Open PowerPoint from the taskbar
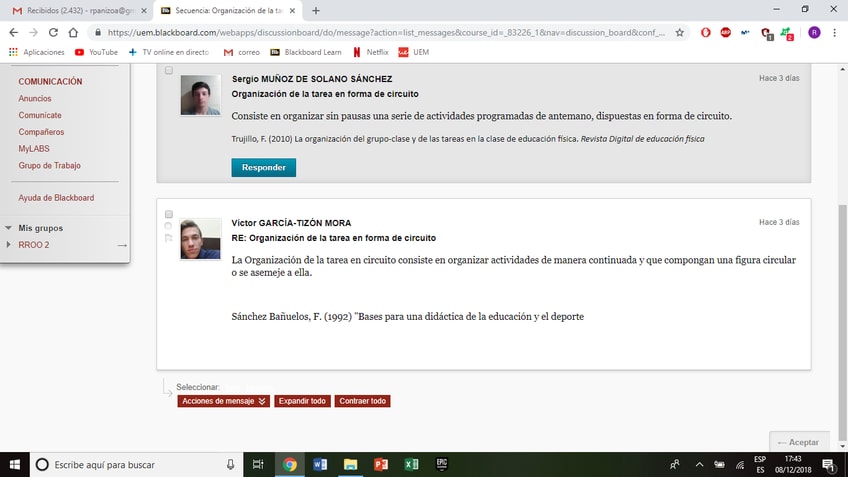This screenshot has height=477, width=848. [x=381, y=465]
